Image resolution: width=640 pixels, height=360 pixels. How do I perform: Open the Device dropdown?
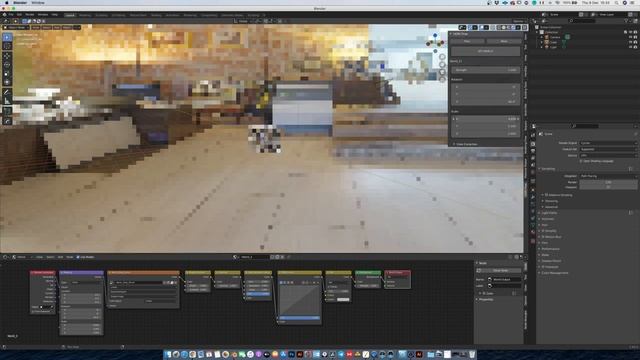point(608,156)
